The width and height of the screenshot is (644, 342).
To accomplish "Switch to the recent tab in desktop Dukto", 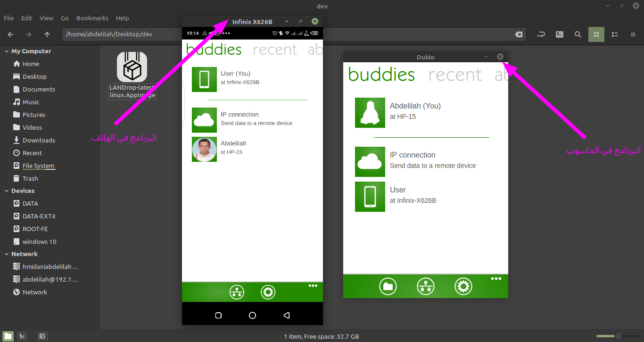I will point(454,75).
